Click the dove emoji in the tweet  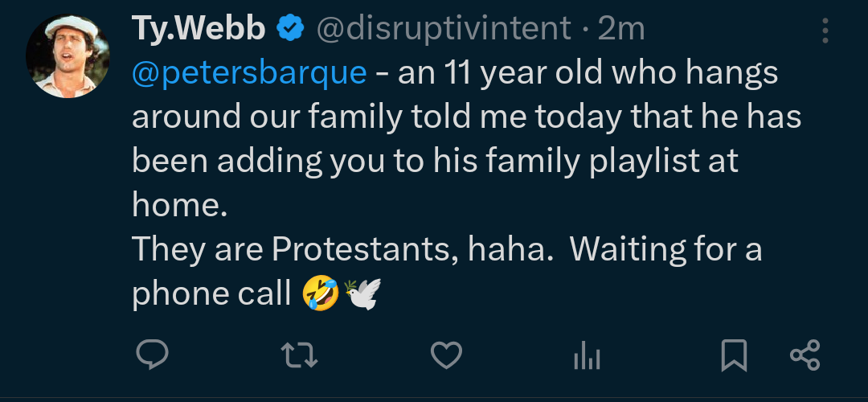coord(362,293)
